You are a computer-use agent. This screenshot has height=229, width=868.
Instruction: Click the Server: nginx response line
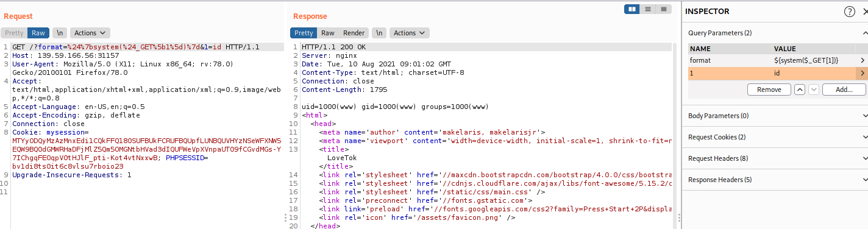pyautogui.click(x=329, y=55)
